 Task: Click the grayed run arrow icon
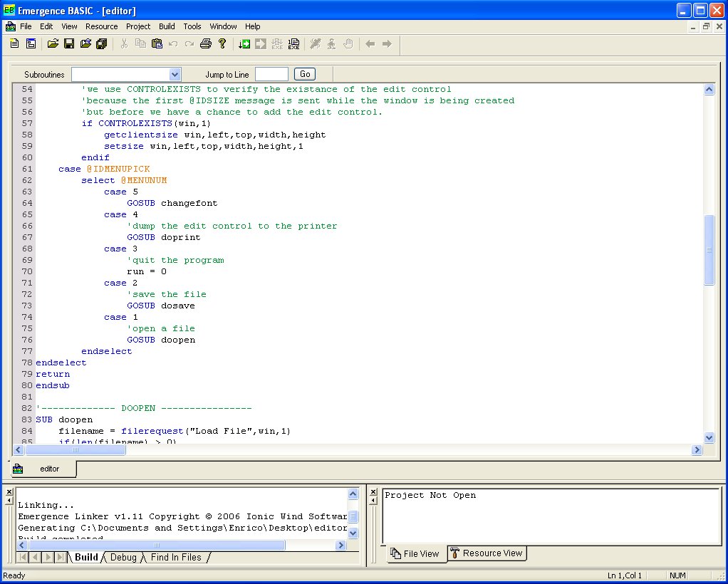(261, 43)
